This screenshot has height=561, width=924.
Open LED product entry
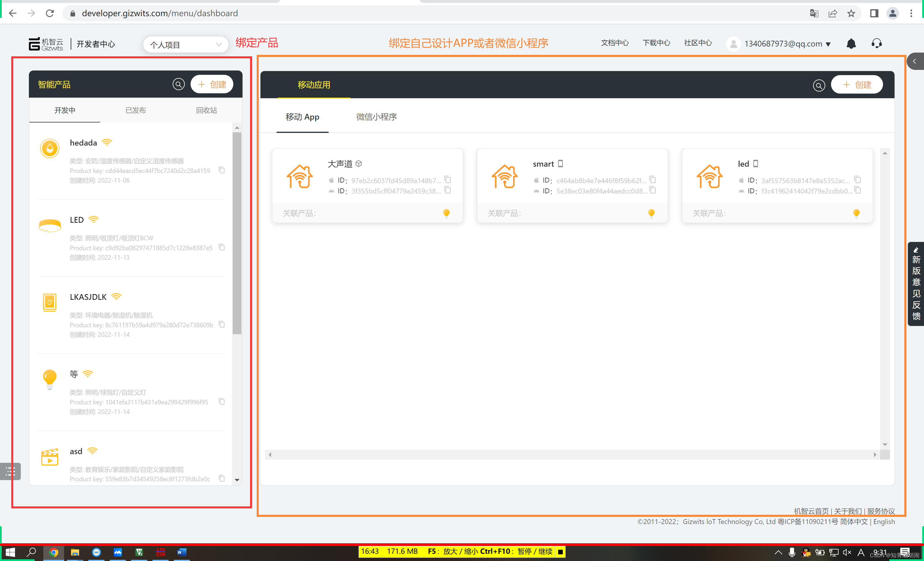[77, 220]
